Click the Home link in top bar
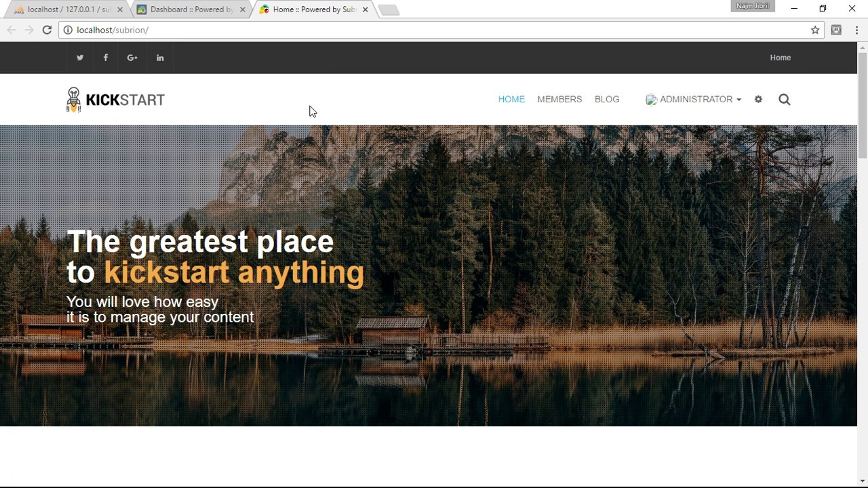The width and height of the screenshot is (868, 488). (x=781, y=58)
